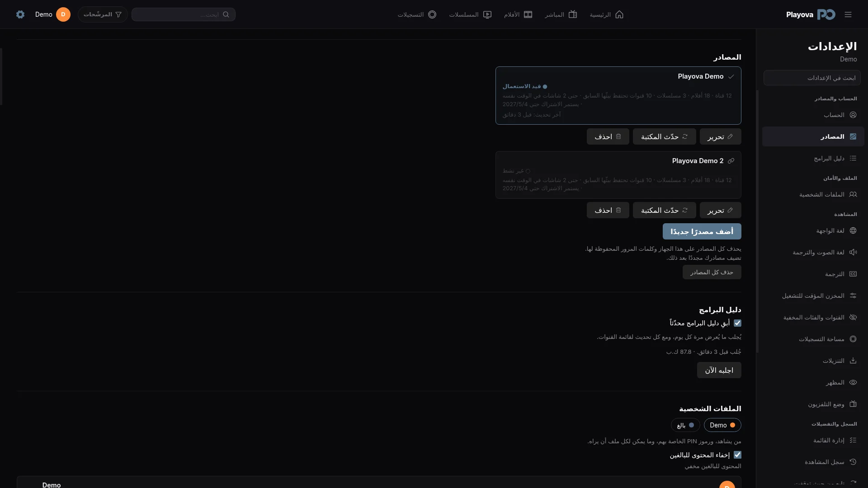The width and height of the screenshot is (868, 488).
Task: Toggle keep program guide updated checkbox
Action: (737, 323)
